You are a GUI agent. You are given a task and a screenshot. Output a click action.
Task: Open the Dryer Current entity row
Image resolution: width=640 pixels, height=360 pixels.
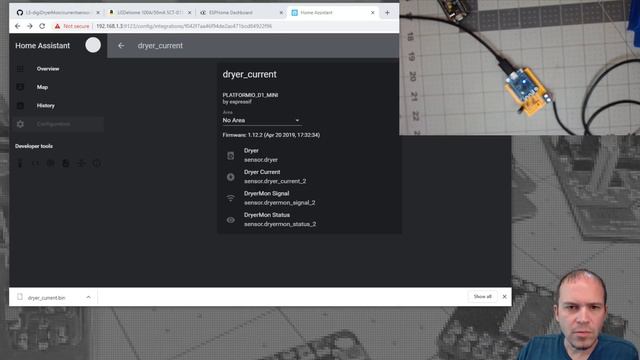pyautogui.click(x=309, y=177)
